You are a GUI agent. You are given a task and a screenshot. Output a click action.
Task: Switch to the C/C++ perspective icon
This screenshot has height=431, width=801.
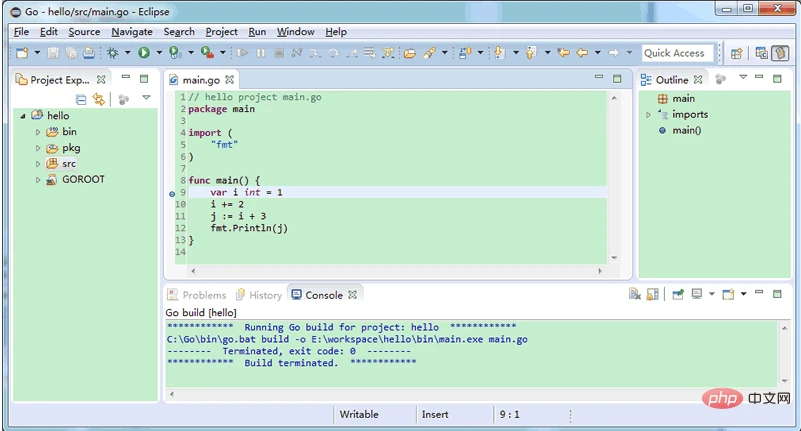(x=762, y=53)
